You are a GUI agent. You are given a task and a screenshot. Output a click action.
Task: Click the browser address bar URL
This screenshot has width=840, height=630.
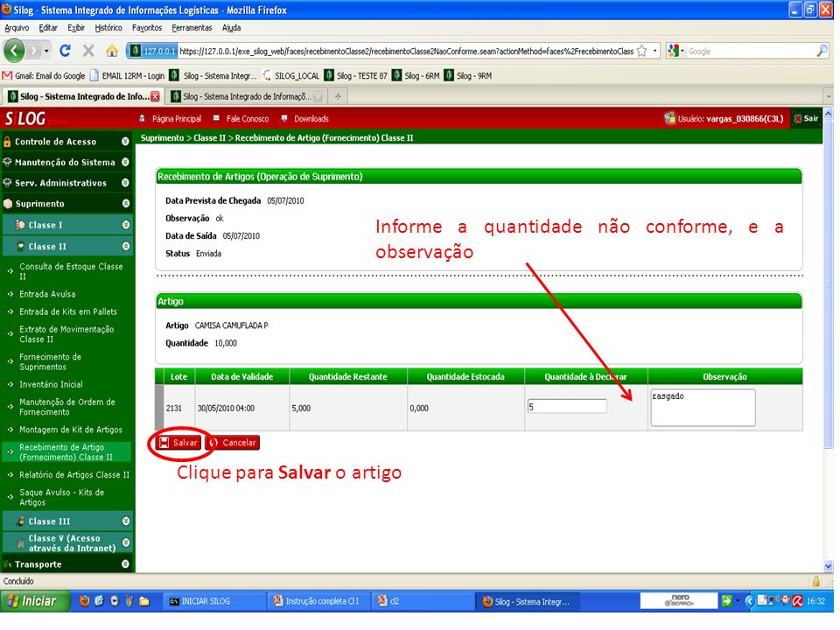pos(406,52)
